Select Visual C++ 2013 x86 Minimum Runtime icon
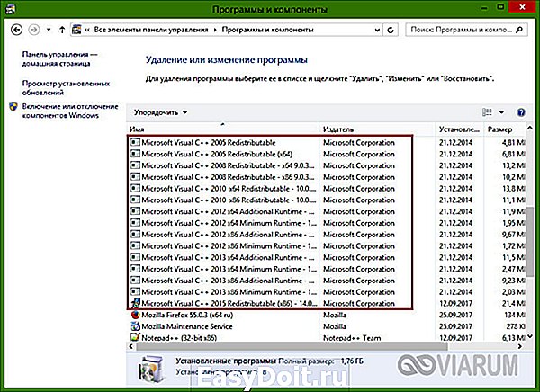This screenshot has width=540, height=392. point(135,292)
